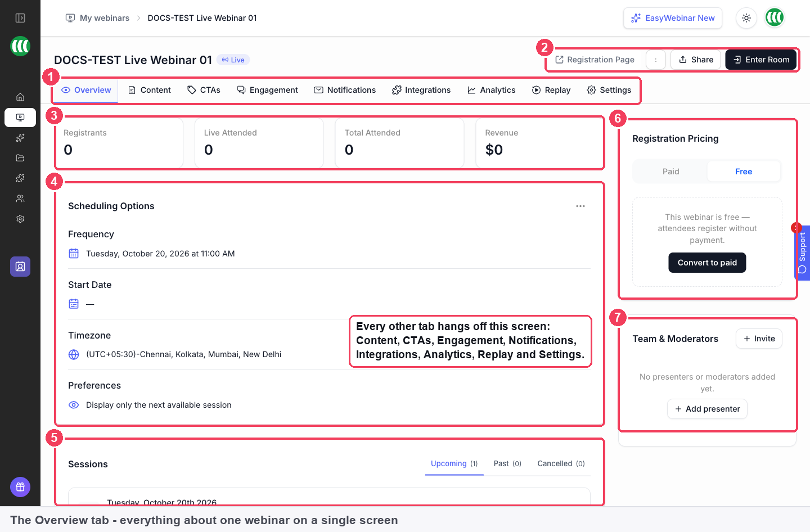This screenshot has width=810, height=532.
Task: Click globe icon beside Timezone
Action: (74, 354)
